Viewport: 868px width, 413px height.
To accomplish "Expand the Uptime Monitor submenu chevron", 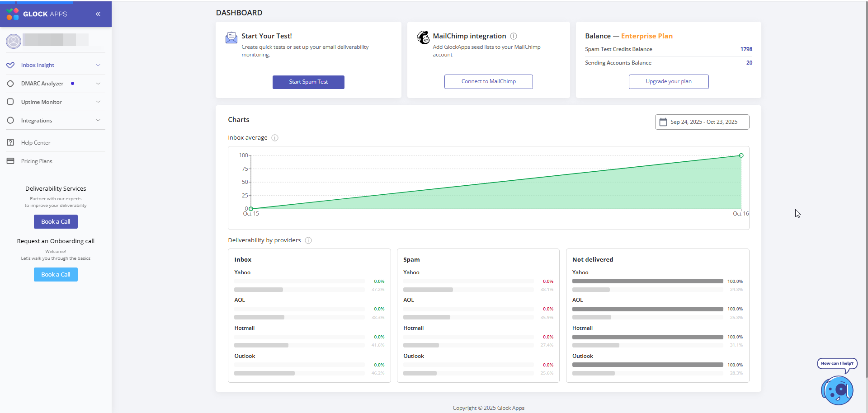I will (98, 102).
